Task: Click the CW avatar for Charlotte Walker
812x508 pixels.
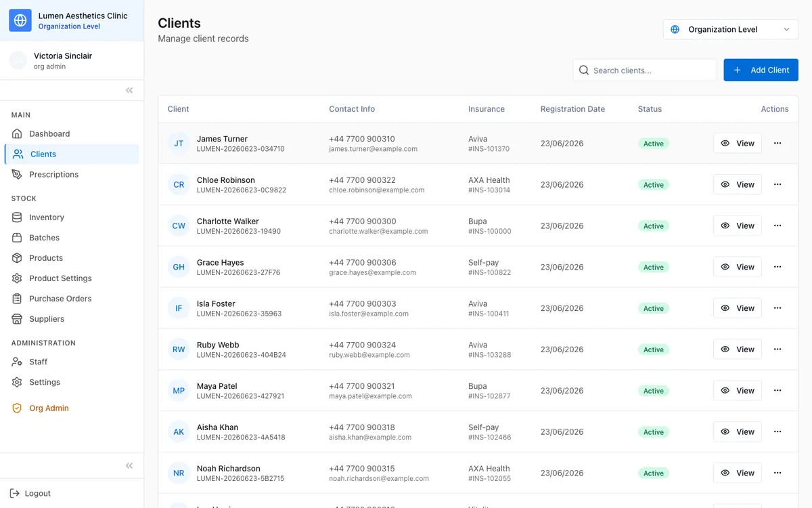Action: point(179,226)
